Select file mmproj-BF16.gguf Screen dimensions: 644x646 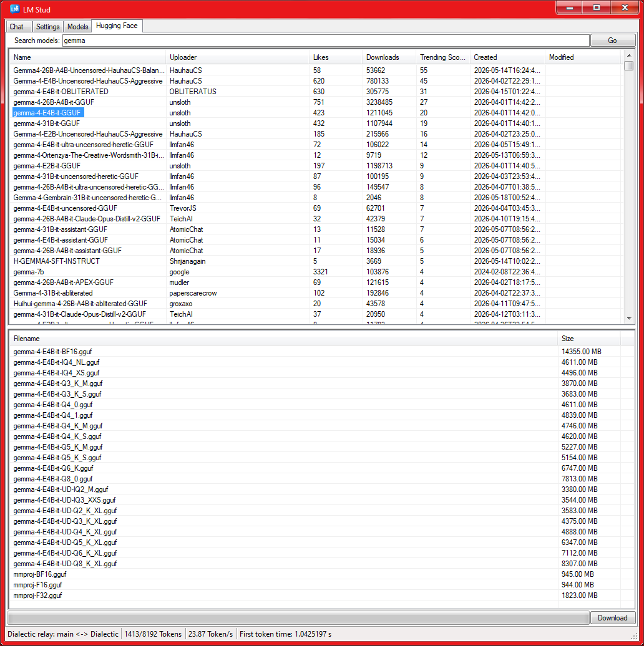coord(315,574)
